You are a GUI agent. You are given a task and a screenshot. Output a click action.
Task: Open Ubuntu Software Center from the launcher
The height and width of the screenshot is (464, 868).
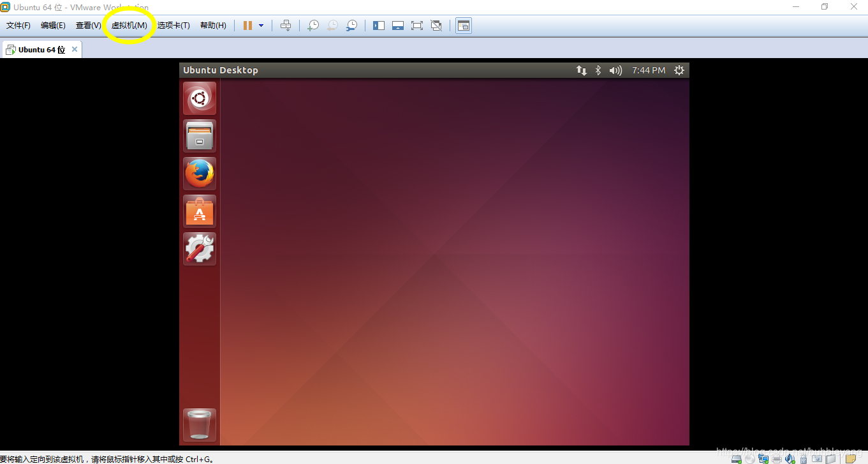pyautogui.click(x=200, y=211)
